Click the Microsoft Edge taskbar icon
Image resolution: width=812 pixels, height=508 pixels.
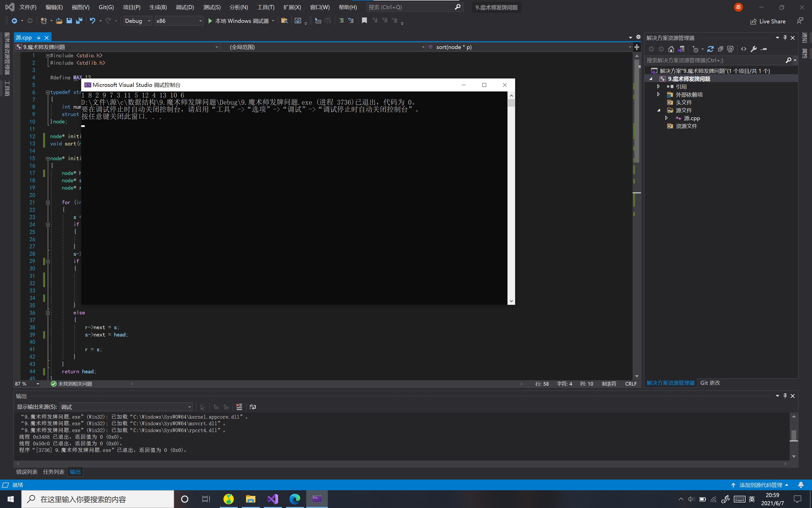(295, 499)
